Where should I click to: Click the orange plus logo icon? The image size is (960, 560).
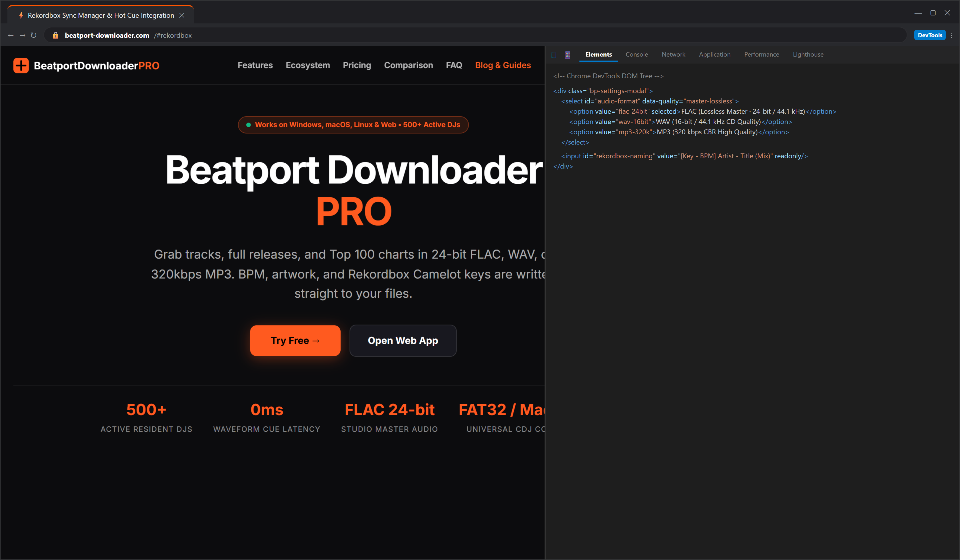click(21, 65)
